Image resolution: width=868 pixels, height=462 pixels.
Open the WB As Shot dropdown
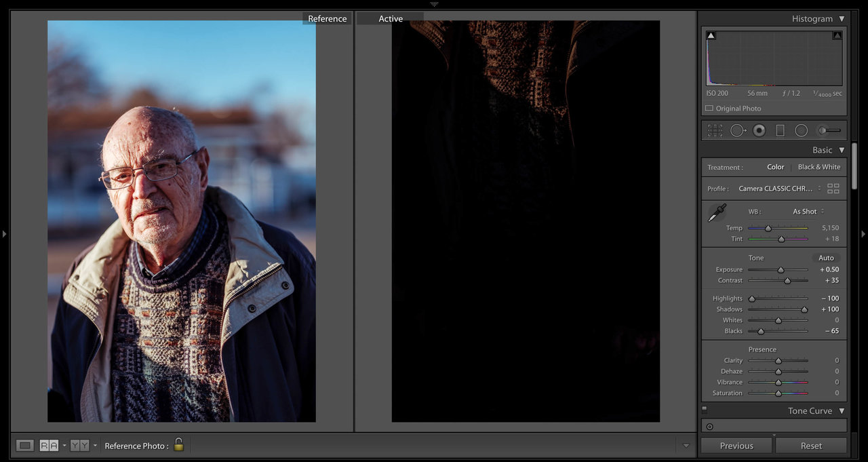coord(808,212)
